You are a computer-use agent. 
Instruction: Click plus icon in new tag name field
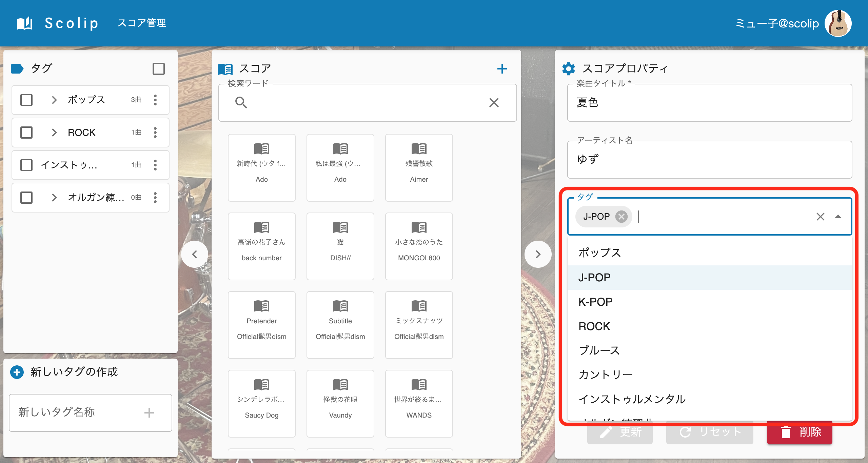point(149,412)
